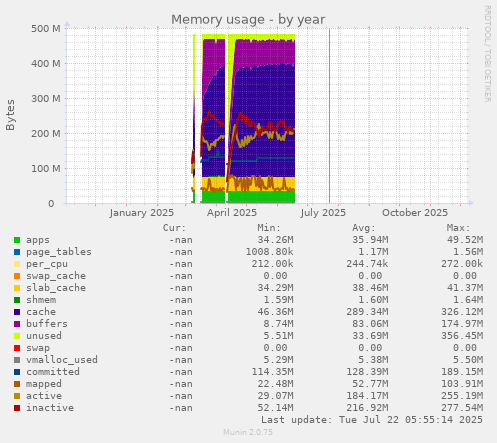Click the 'April 2025' axis label
Image resolution: width=497 pixels, height=443 pixels.
point(232,213)
